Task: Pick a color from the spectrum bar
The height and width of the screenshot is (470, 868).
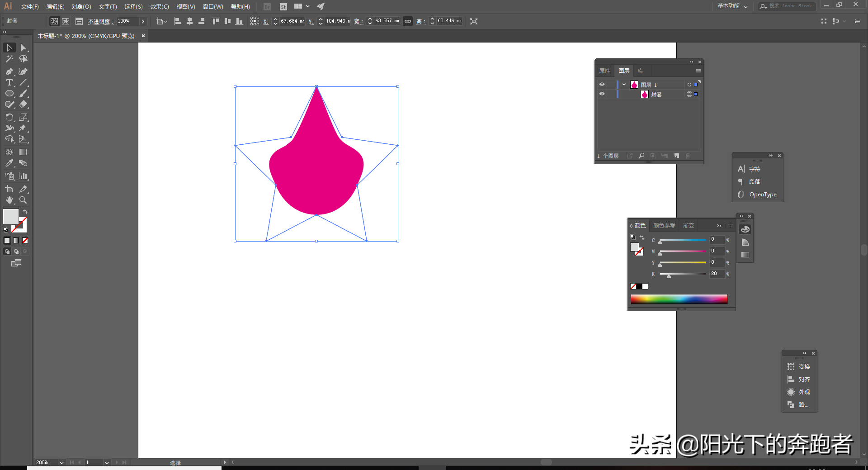Action: pos(679,299)
